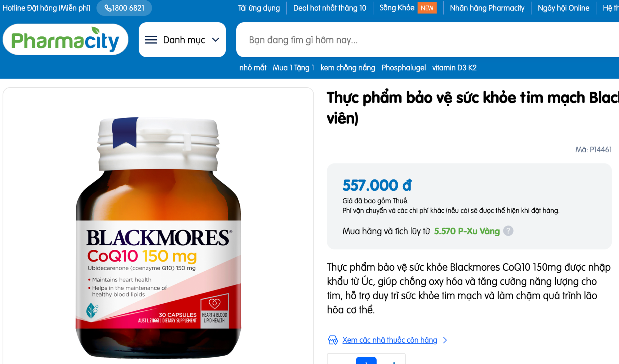
Task: Open Tải ứng dụng in top menu
Action: (x=259, y=8)
